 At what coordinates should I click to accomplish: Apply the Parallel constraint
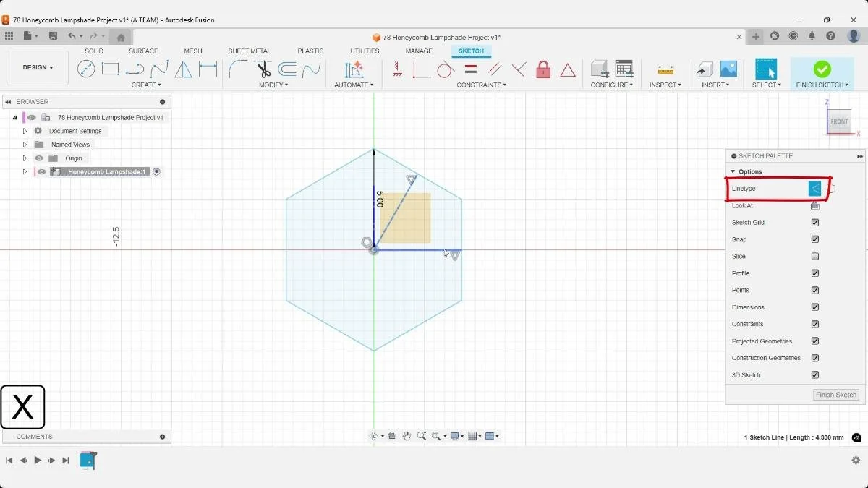coord(495,69)
